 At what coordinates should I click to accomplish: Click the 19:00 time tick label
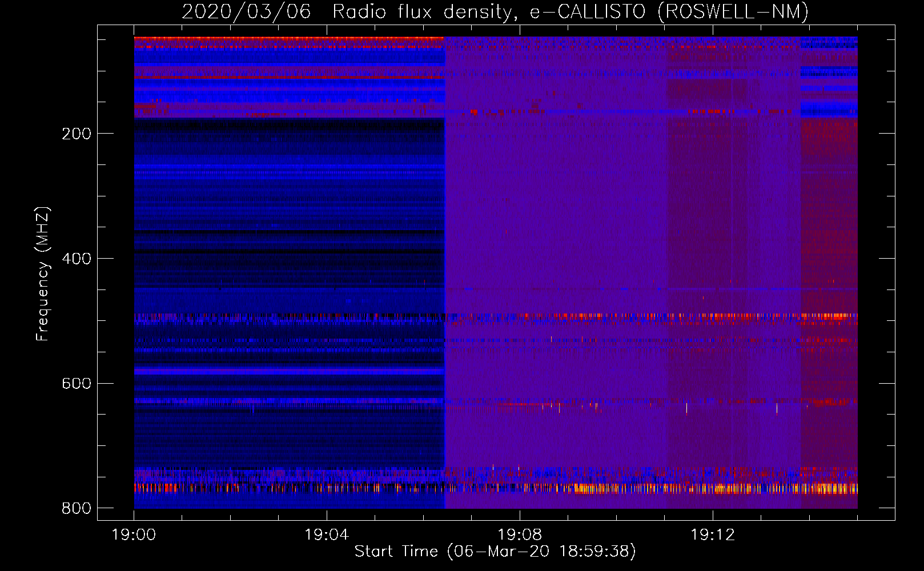(134, 535)
